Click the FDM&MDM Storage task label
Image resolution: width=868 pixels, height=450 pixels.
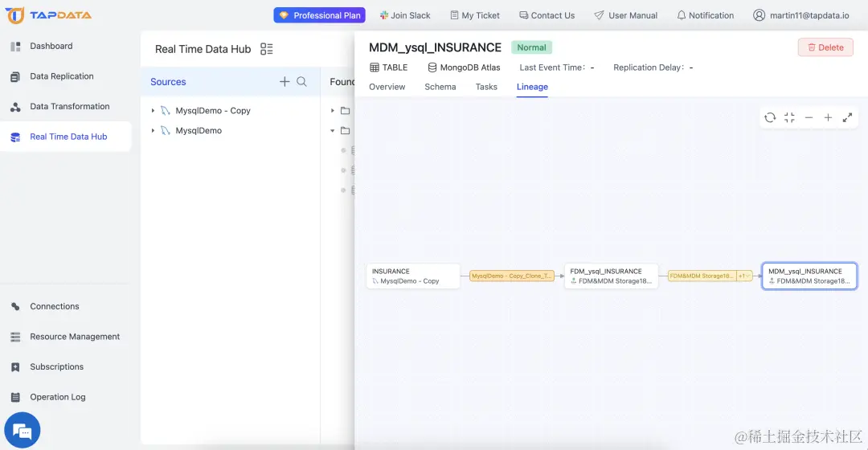coord(702,276)
